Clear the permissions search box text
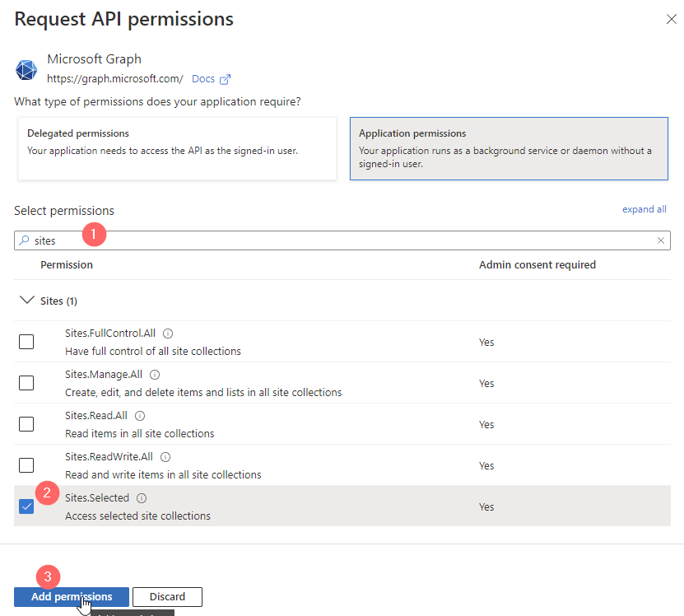The image size is (684, 616). point(660,240)
